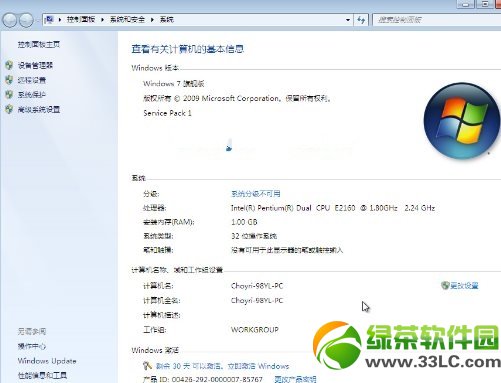Click the Forward navigation arrow button

click(26, 20)
